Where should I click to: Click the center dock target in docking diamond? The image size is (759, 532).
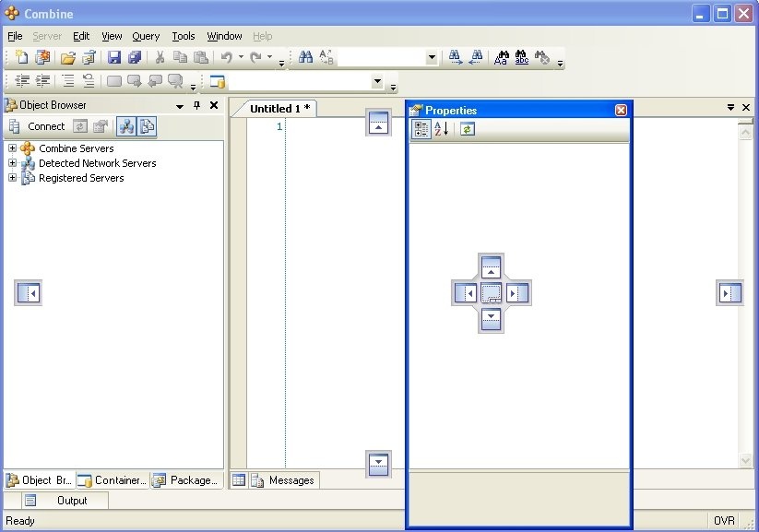coord(492,293)
